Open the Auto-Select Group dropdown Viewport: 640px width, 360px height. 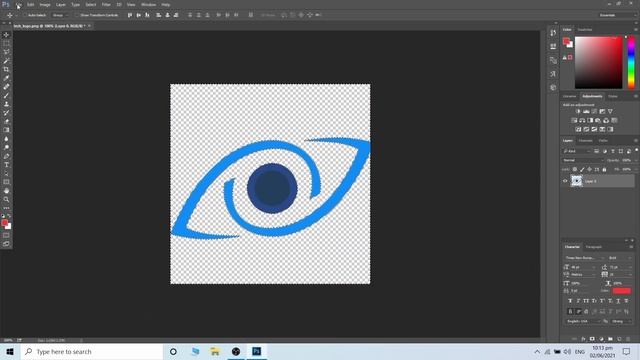pos(60,15)
